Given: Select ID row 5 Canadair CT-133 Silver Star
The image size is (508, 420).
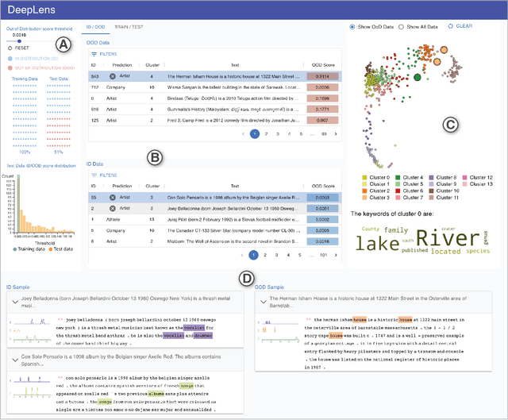Looking at the screenshot, I should [x=215, y=230].
